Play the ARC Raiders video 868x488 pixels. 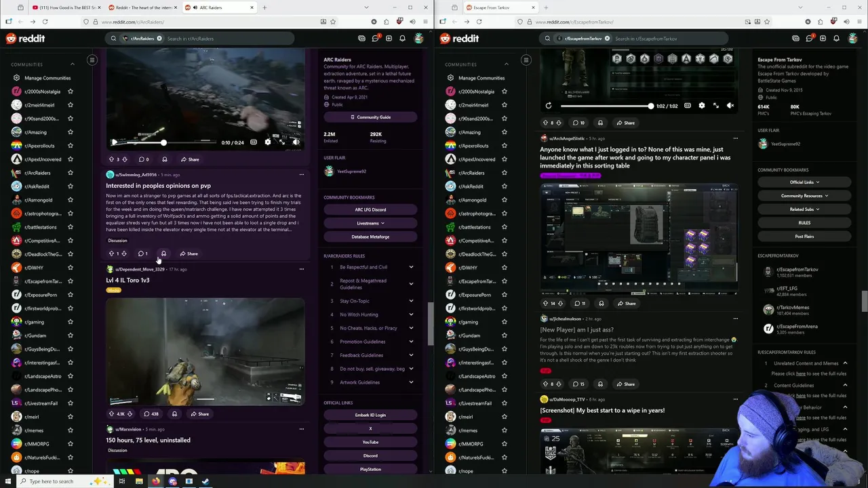[114, 142]
